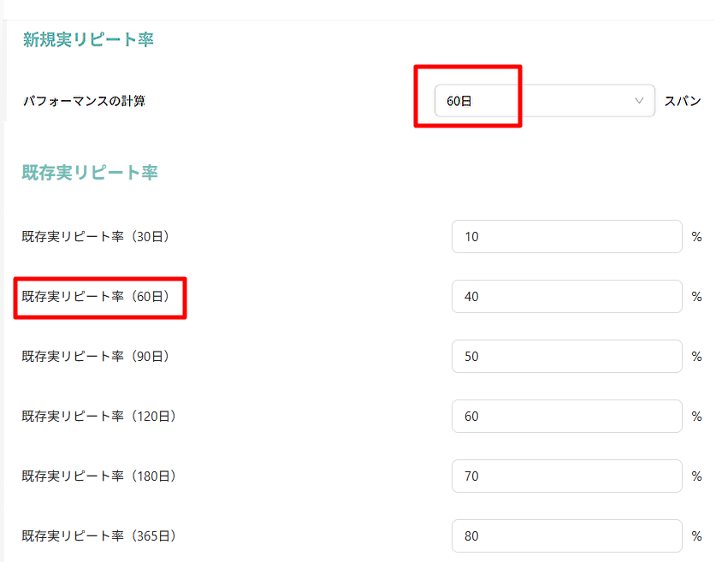Click the chevron arrow in the span dropdown
The width and height of the screenshot is (728, 562).
tap(639, 101)
